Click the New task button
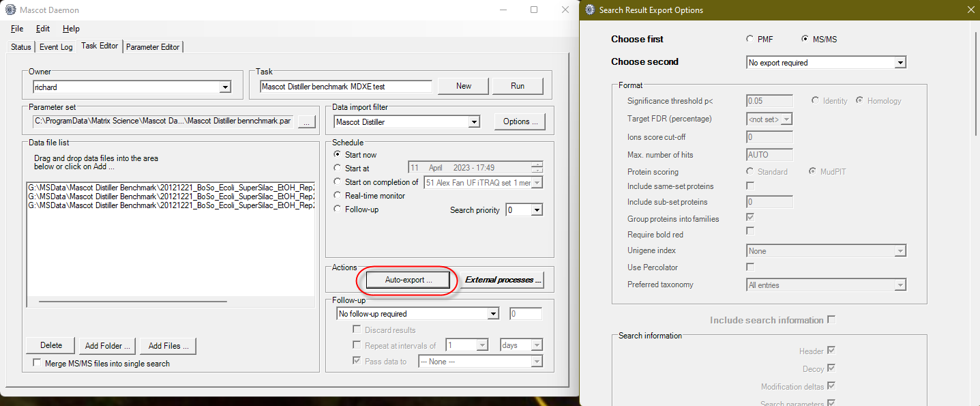 (464, 86)
